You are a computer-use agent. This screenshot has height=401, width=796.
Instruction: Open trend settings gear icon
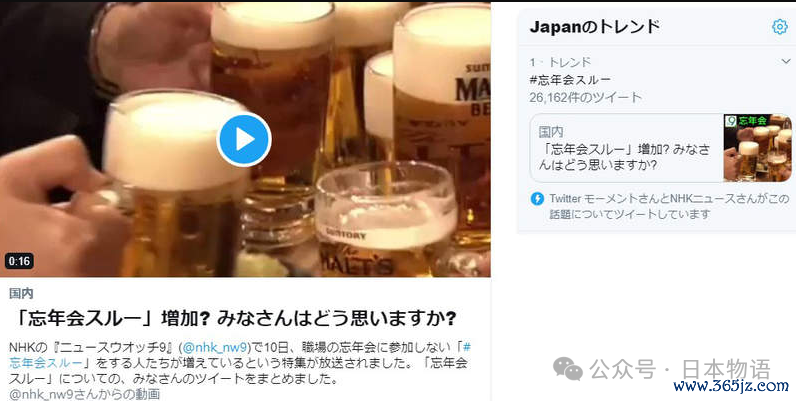coord(780,26)
